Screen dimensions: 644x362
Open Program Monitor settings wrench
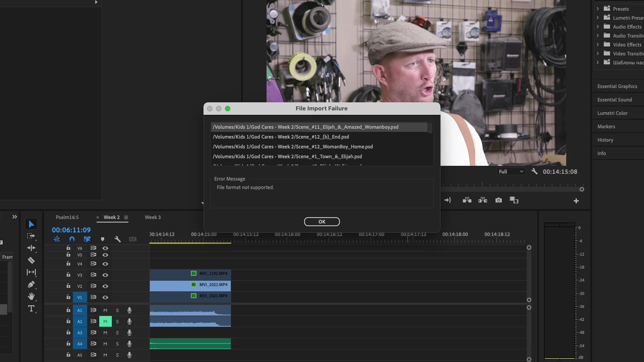[534, 172]
